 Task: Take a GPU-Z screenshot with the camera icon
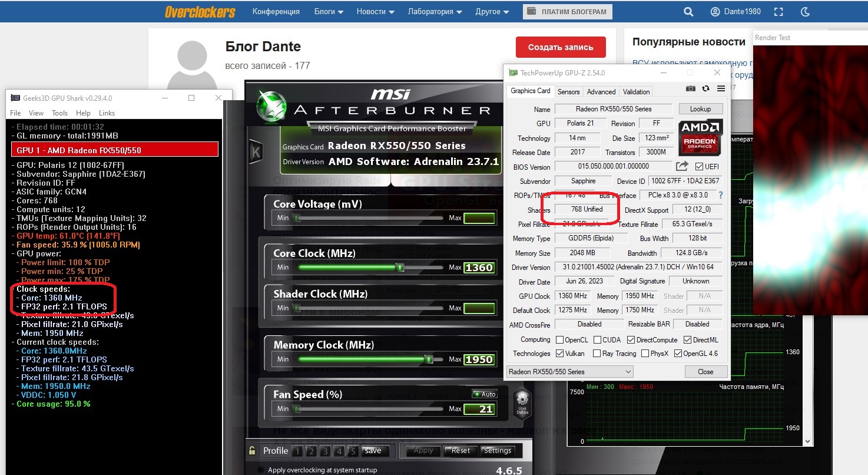(691, 89)
